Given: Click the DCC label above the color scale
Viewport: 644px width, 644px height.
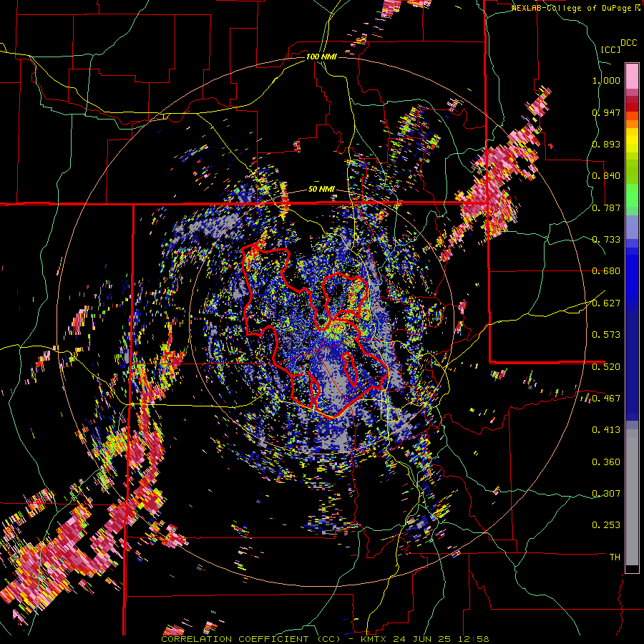Looking at the screenshot, I should 628,43.
